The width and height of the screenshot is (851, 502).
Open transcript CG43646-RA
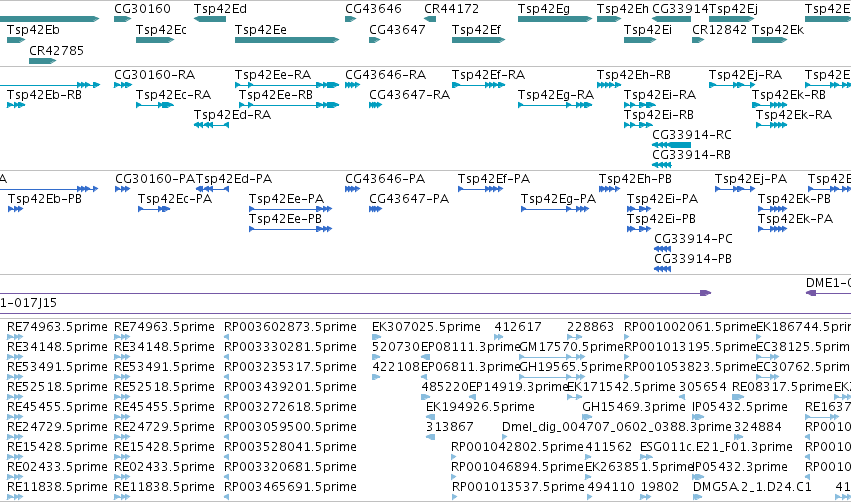point(386,75)
